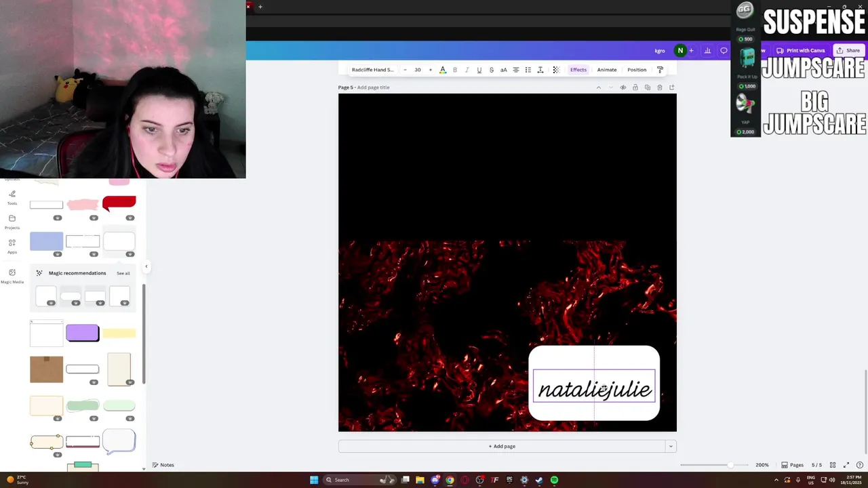Open the Tools panel in sidebar
The image size is (868, 488).
pyautogui.click(x=12, y=197)
